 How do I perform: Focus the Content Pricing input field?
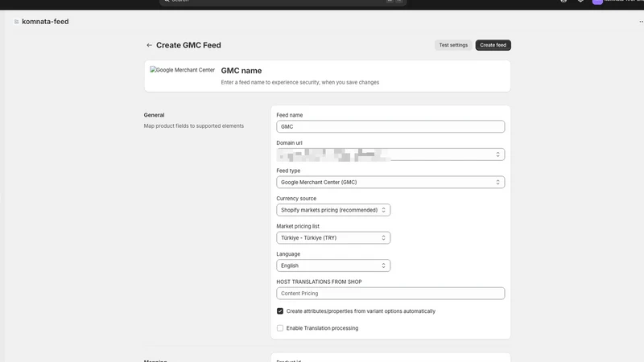coord(390,294)
